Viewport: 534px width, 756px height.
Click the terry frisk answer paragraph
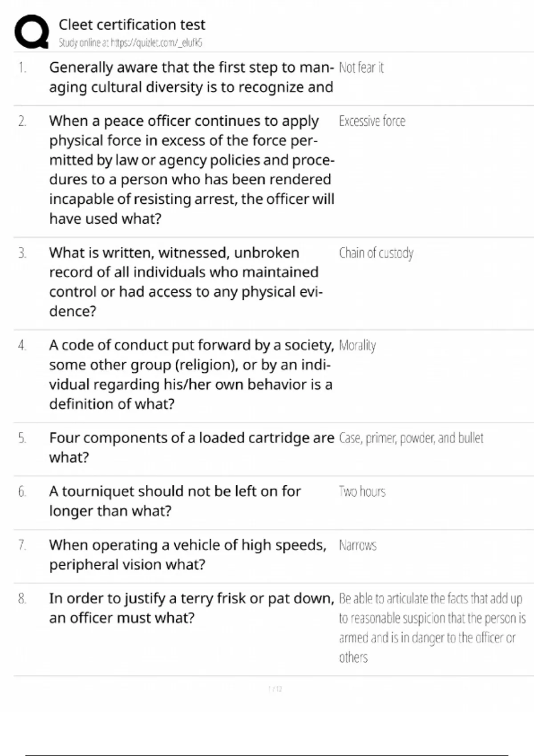click(x=432, y=627)
